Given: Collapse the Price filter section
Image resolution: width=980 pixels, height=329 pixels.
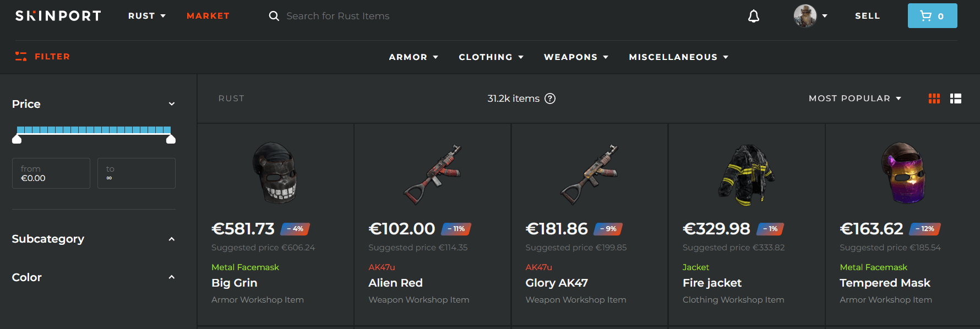Looking at the screenshot, I should (x=171, y=103).
